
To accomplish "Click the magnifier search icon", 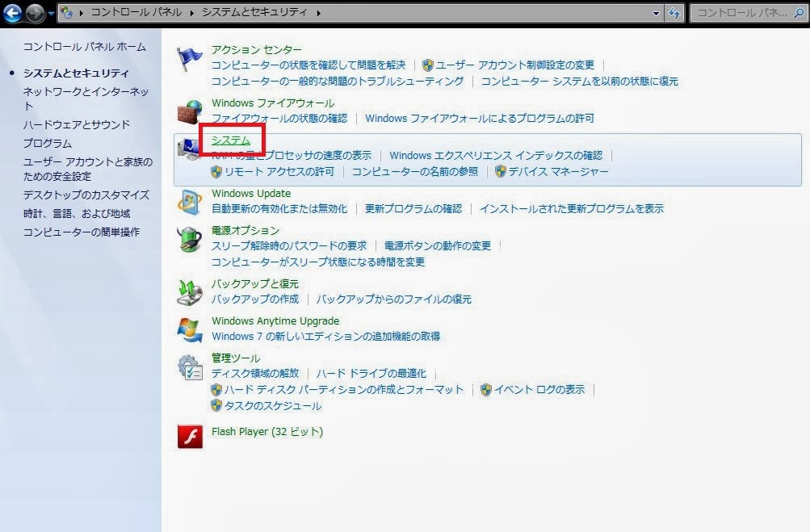I will coord(800,13).
